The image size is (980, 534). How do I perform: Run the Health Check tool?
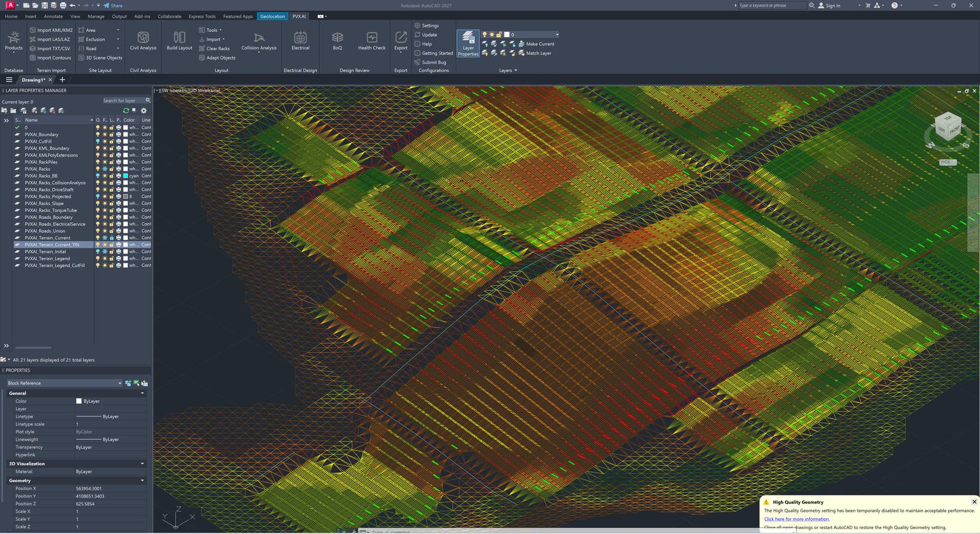coord(372,41)
